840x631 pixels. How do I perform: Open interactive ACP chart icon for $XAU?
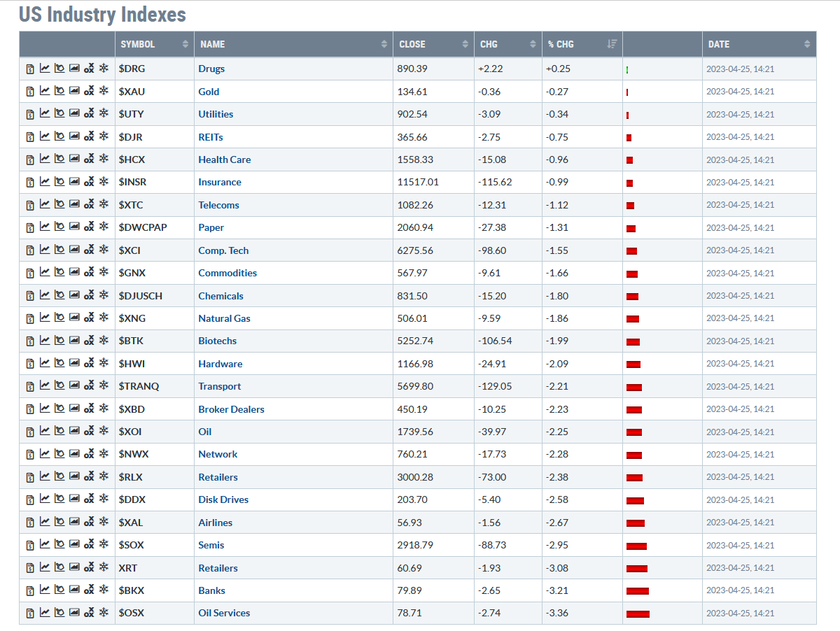click(59, 91)
